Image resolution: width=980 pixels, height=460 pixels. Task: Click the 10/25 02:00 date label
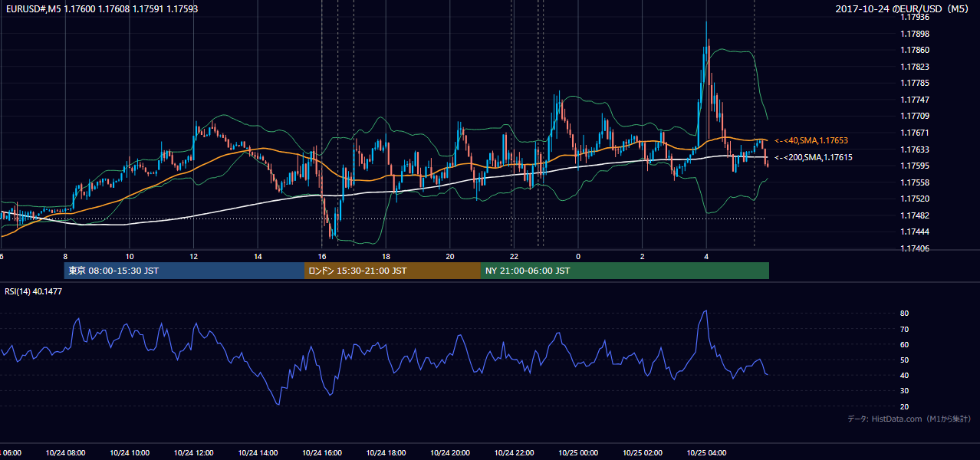(643, 452)
